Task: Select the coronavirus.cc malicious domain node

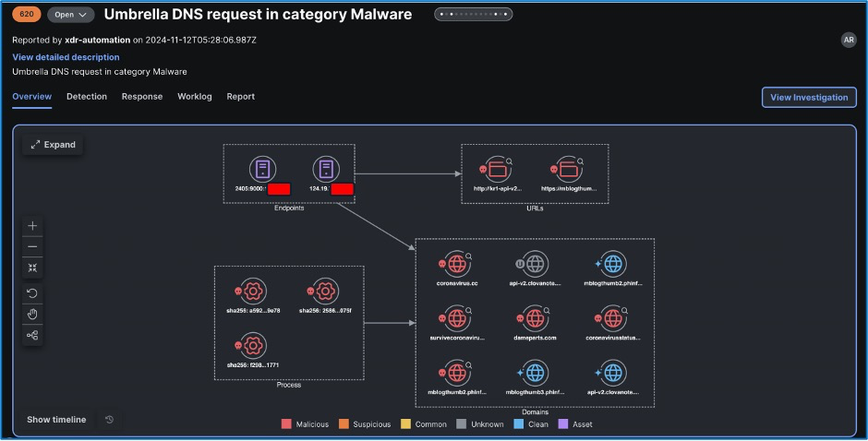Action: (456, 263)
